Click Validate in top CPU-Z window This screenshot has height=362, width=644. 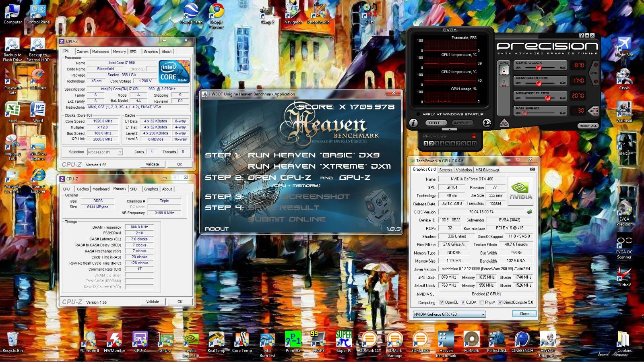153,164
